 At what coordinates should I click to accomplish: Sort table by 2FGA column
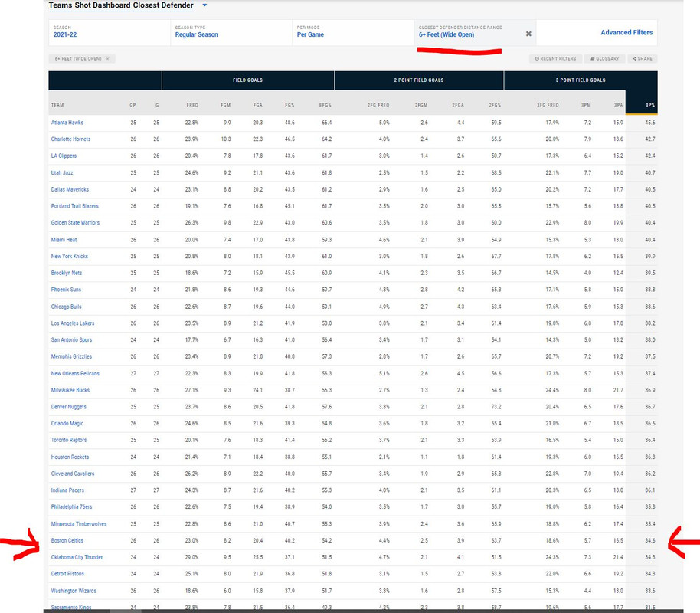pyautogui.click(x=458, y=106)
